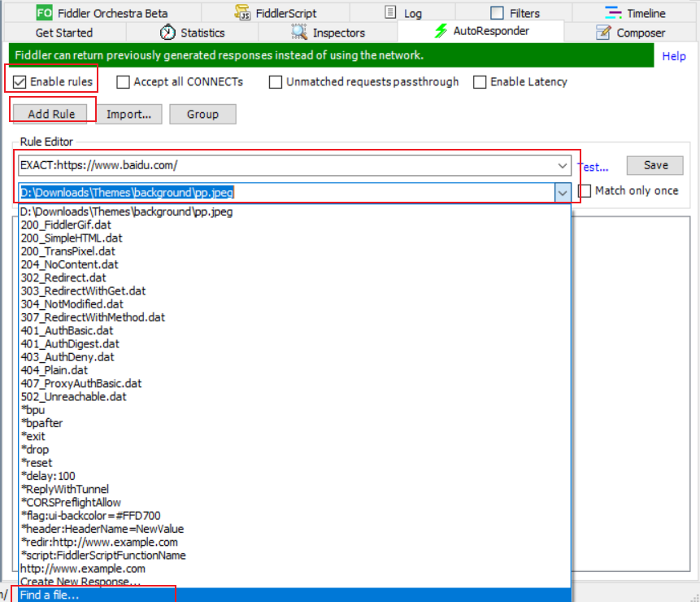
Task: Select 200_FiddlerGif.dat from list
Action: tap(294, 225)
